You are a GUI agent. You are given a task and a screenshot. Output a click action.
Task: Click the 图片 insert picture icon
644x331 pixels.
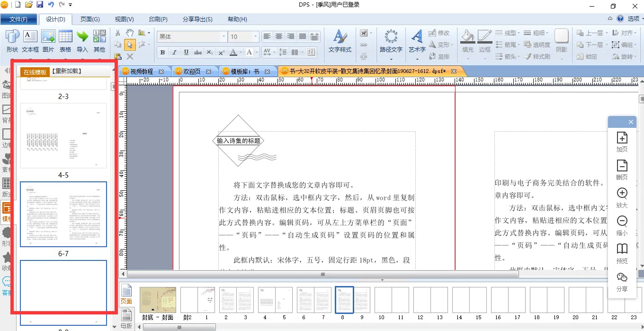coord(48,41)
